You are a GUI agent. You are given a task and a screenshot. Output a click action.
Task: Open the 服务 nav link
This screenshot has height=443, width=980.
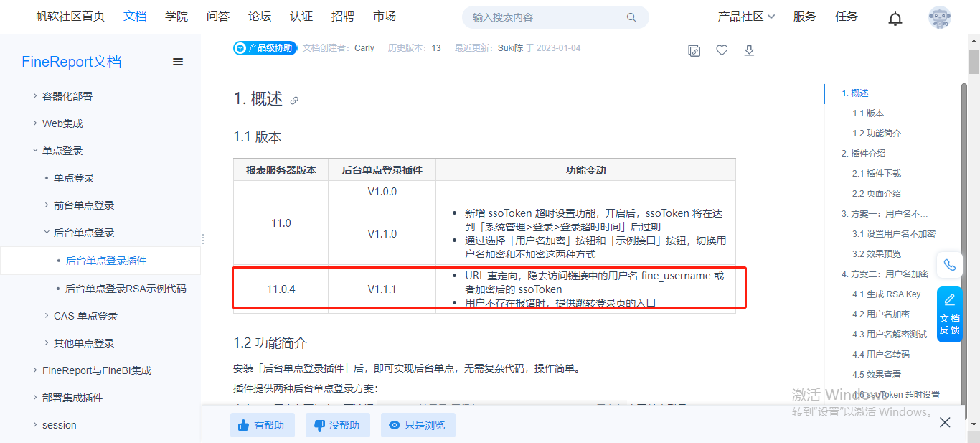click(x=805, y=17)
